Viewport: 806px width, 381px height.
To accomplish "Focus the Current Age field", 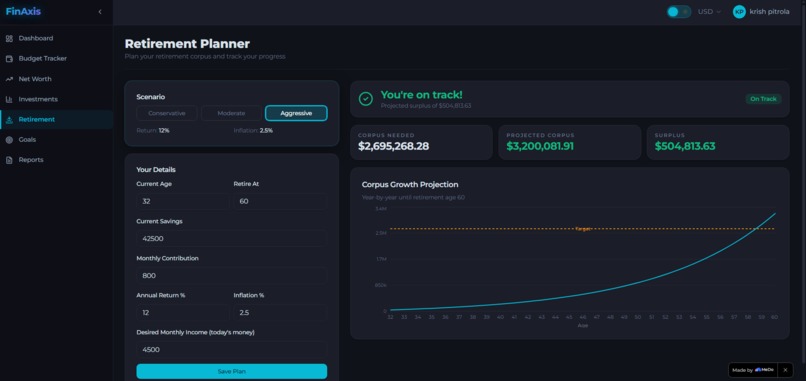I will coord(182,202).
